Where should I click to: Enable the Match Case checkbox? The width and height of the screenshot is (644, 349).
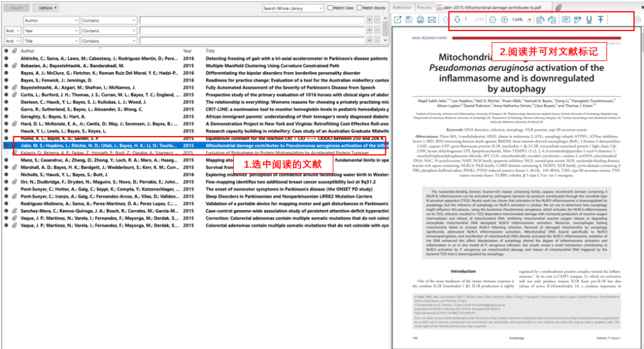tap(330, 8)
